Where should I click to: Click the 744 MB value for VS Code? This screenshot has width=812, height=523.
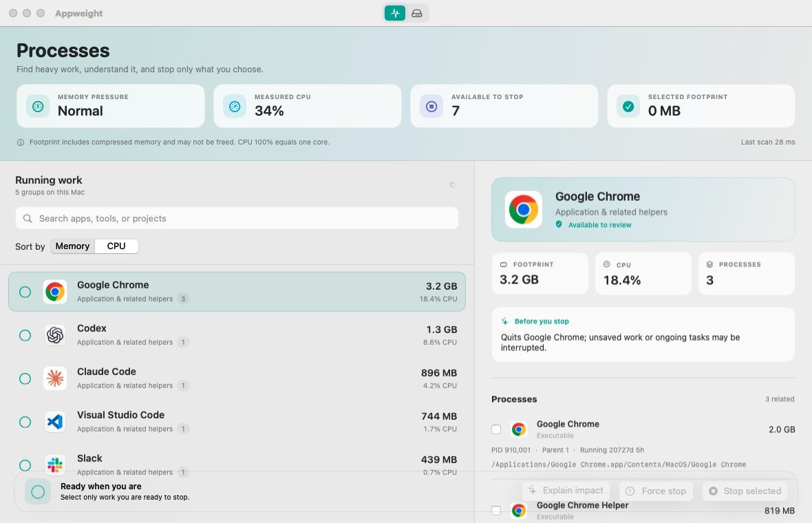click(438, 416)
